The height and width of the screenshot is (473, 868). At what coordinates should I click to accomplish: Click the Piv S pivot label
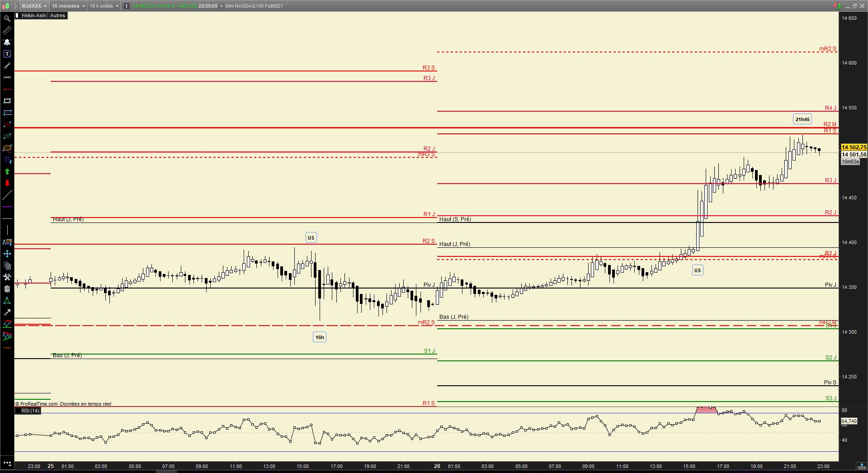pyautogui.click(x=830, y=383)
